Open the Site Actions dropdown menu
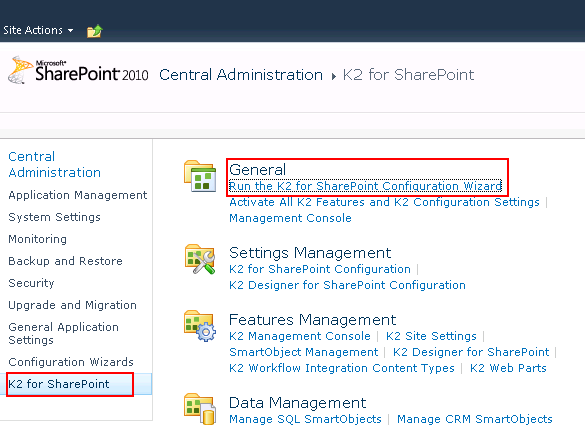The image size is (585, 439). (38, 30)
